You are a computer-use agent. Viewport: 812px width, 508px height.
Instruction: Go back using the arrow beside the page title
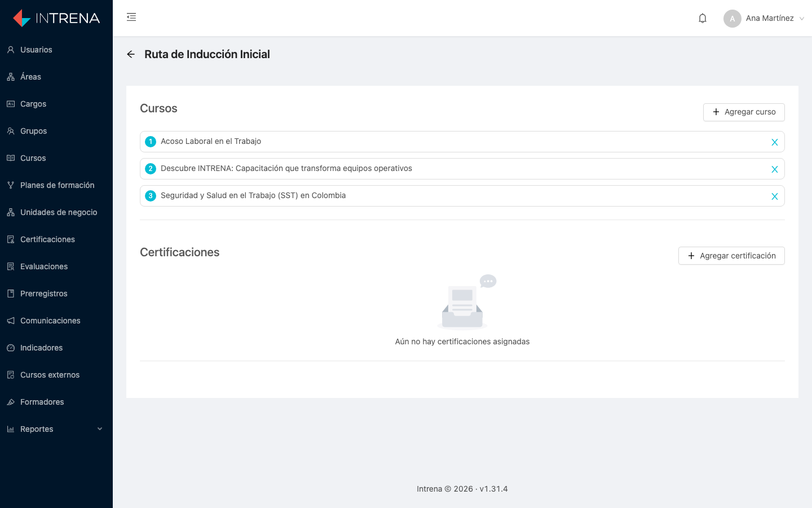point(131,54)
